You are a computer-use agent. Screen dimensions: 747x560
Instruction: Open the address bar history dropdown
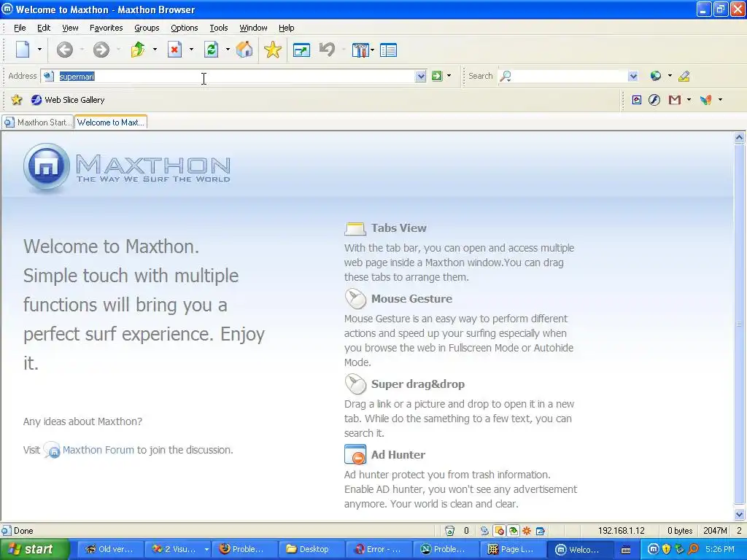click(x=420, y=76)
